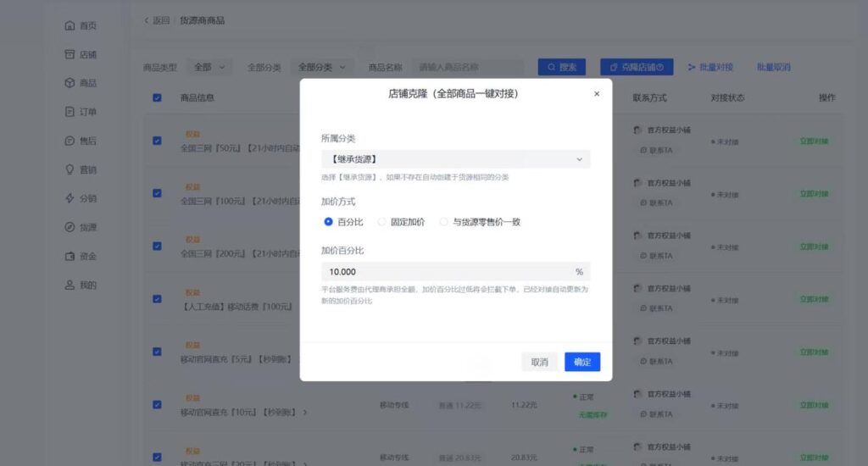Open the 资金 wallet icon in sidebar

(x=70, y=256)
